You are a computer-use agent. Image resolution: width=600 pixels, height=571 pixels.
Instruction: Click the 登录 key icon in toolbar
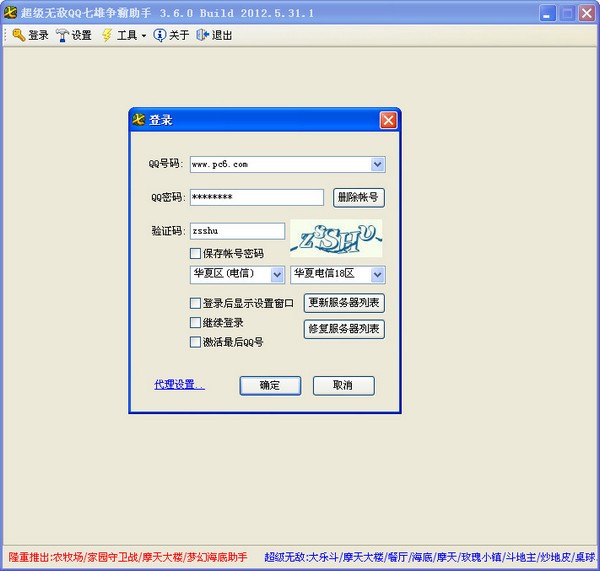tap(18, 35)
